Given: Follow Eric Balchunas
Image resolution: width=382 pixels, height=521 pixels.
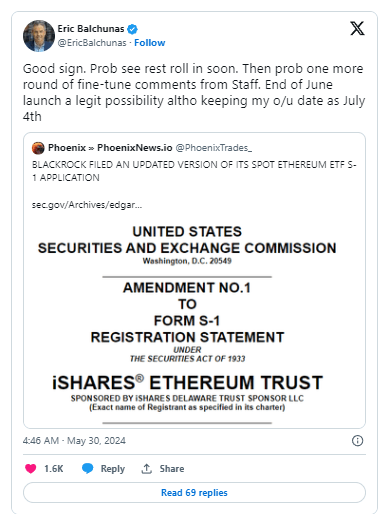Looking at the screenshot, I should coord(150,43).
